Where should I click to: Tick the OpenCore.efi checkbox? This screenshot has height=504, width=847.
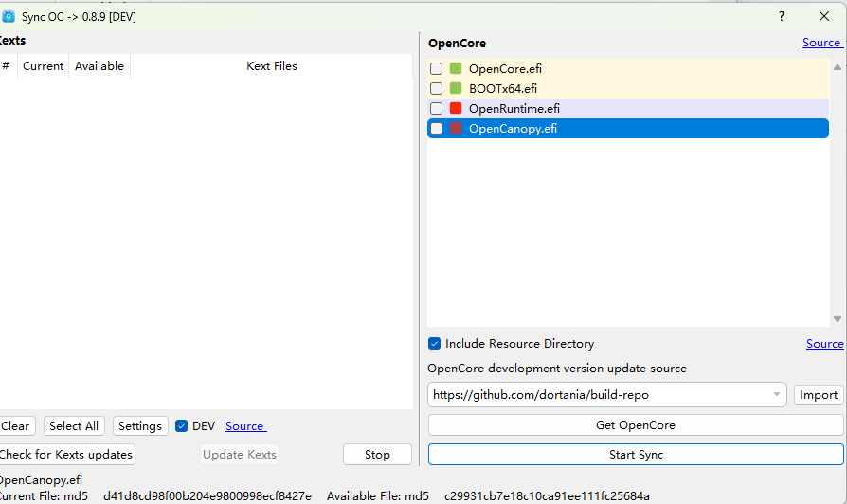click(x=436, y=68)
